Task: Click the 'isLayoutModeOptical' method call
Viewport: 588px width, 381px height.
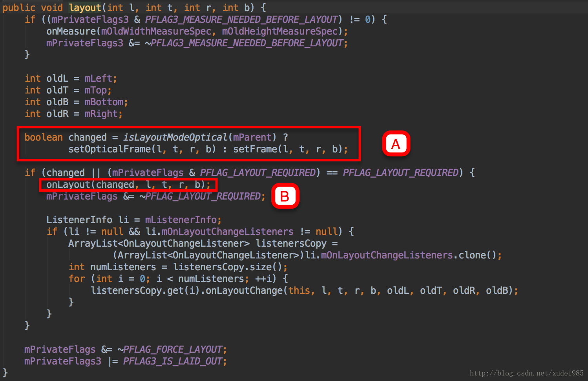Action: tap(175, 137)
